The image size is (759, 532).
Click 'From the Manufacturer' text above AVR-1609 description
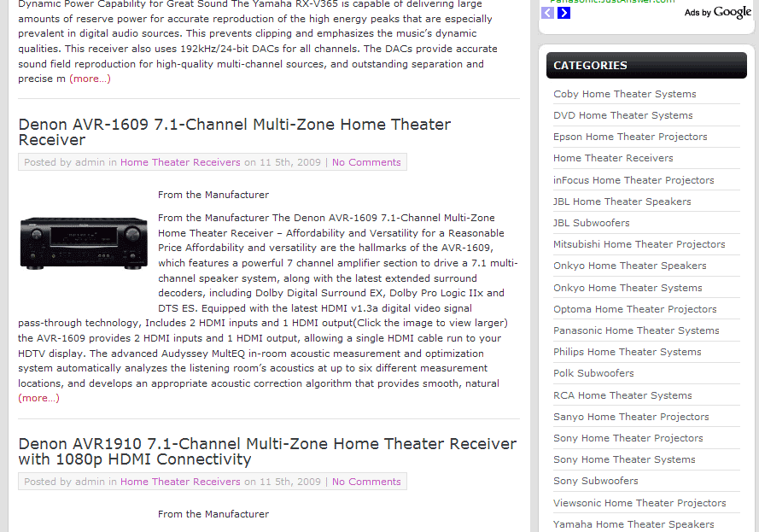click(213, 195)
